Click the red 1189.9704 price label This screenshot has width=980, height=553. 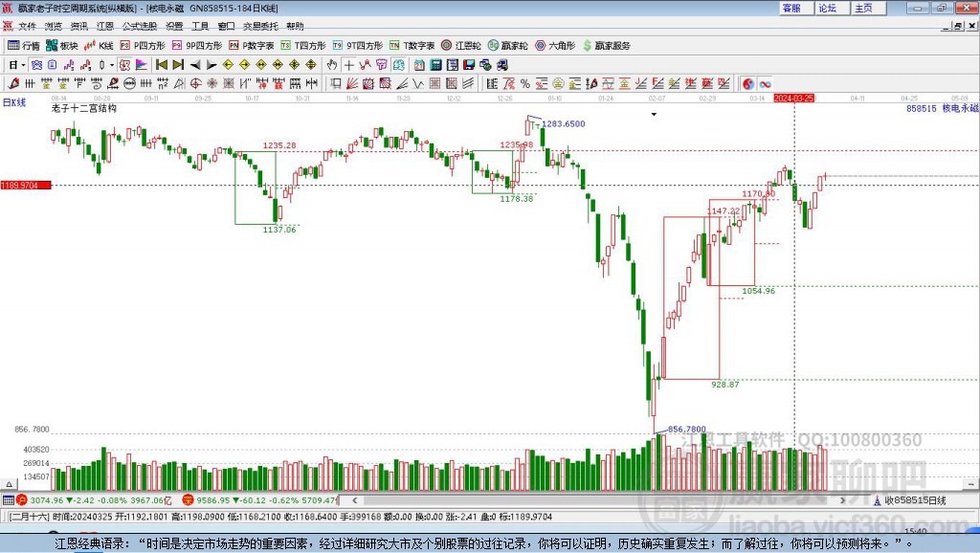pos(26,185)
